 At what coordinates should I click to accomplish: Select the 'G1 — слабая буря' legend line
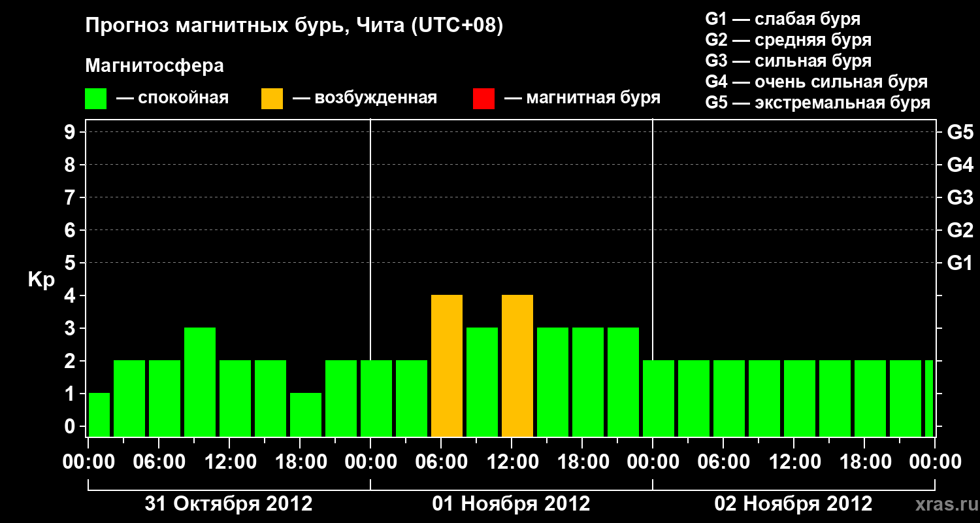(x=783, y=19)
